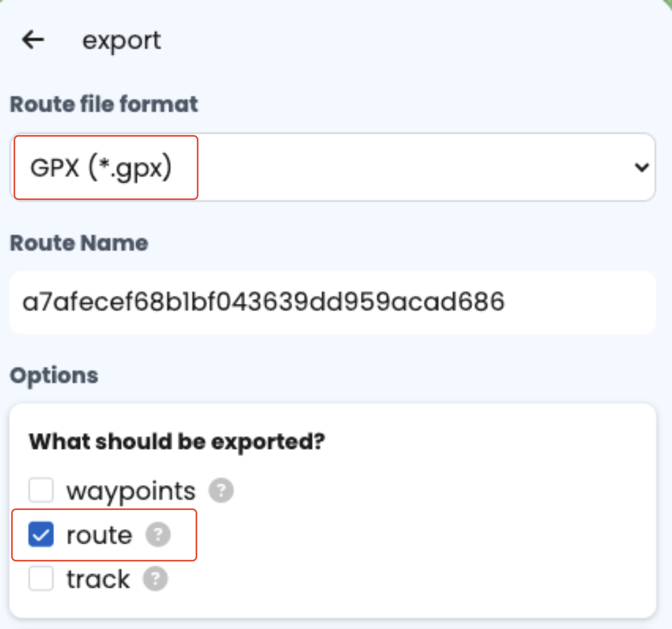Open the waypoints help question mark
This screenshot has height=629, width=672.
tap(221, 490)
